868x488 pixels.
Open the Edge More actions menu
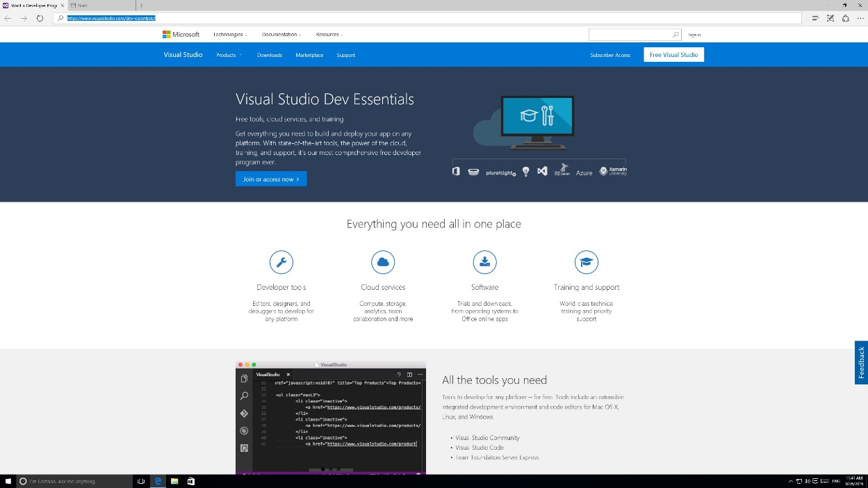click(860, 18)
